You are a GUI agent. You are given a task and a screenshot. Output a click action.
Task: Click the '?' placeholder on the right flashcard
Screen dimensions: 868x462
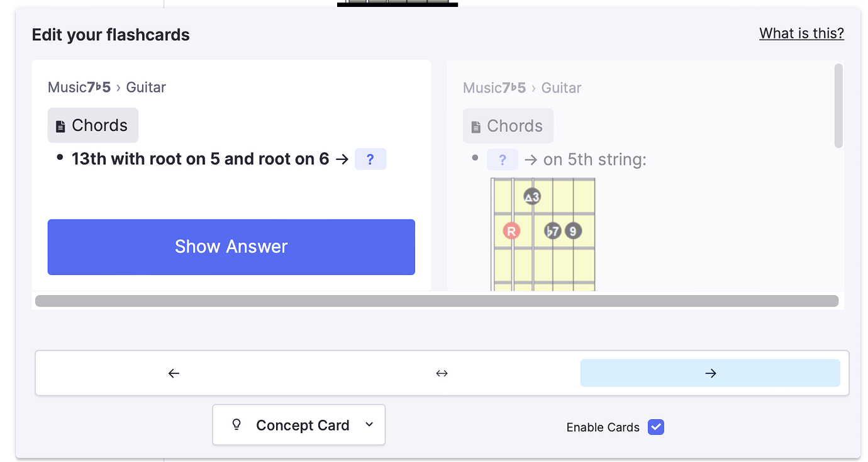click(x=503, y=159)
